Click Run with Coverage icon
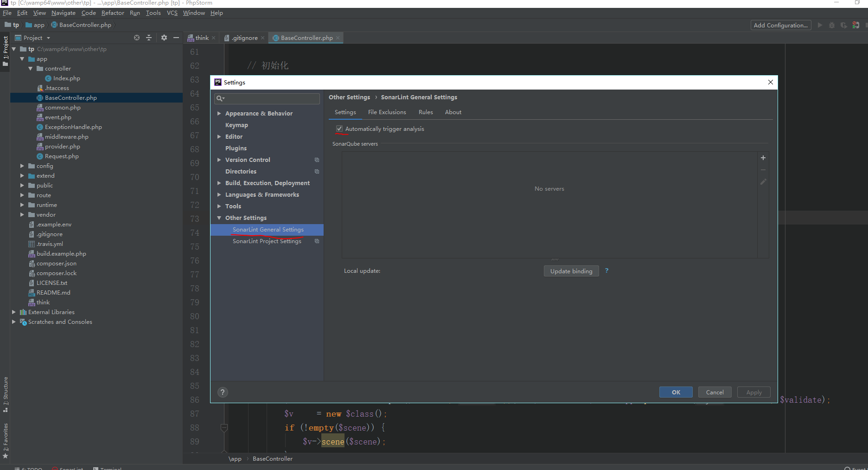868x470 pixels. click(843, 25)
